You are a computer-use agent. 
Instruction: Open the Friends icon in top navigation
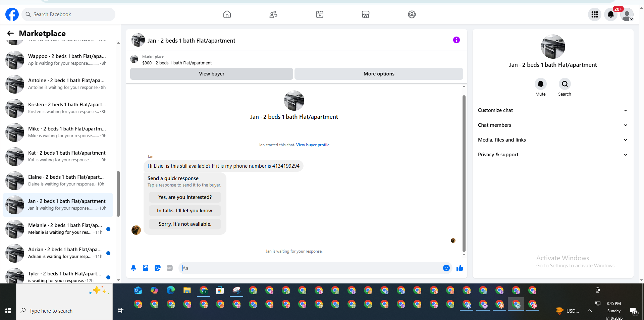[273, 14]
